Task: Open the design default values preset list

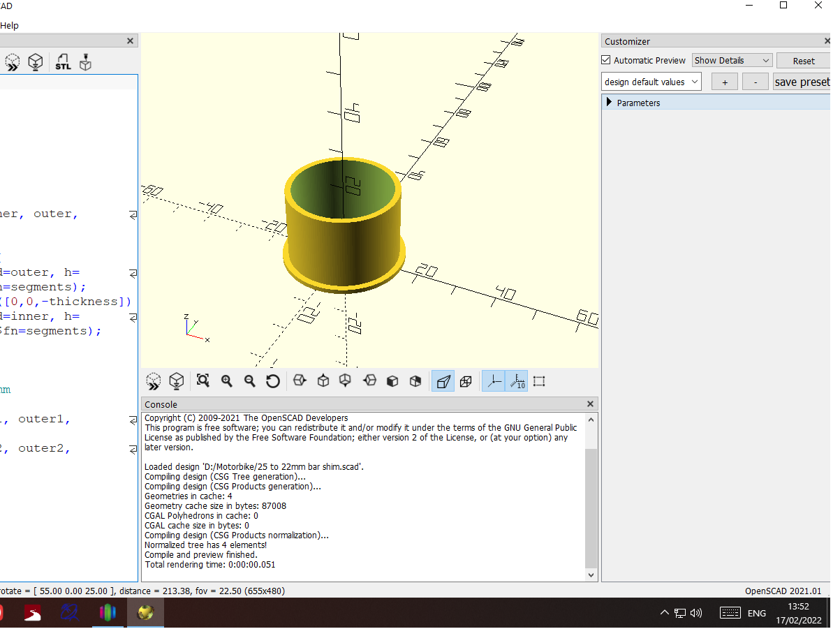Action: 650,82
